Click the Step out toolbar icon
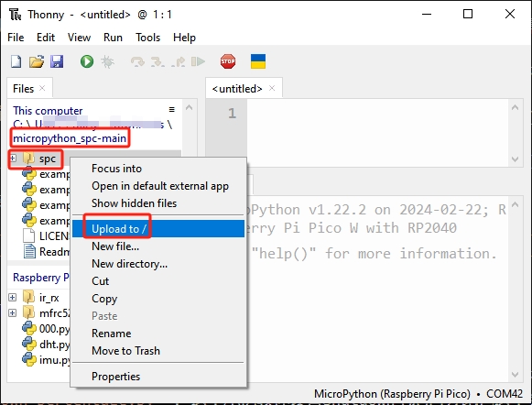This screenshot has width=532, height=405. click(x=179, y=61)
